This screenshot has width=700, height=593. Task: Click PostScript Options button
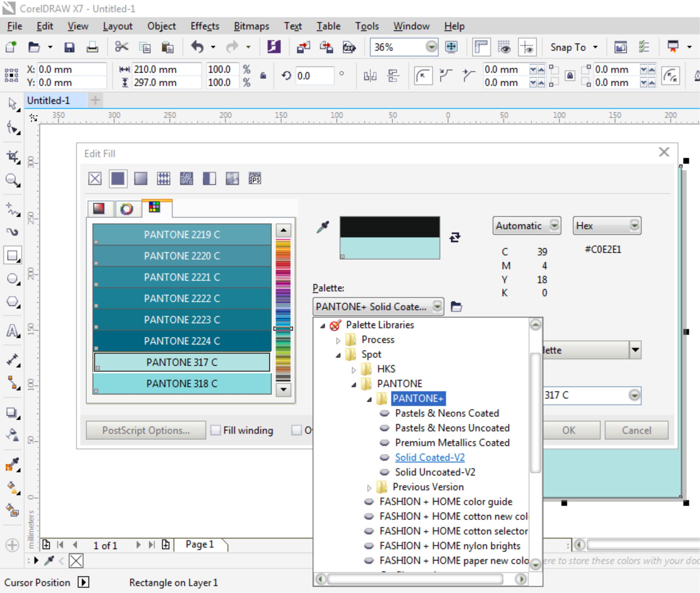click(146, 430)
